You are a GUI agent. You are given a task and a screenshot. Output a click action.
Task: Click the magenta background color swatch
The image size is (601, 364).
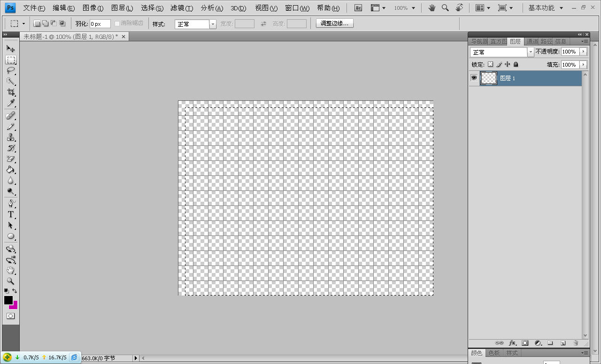(15, 306)
